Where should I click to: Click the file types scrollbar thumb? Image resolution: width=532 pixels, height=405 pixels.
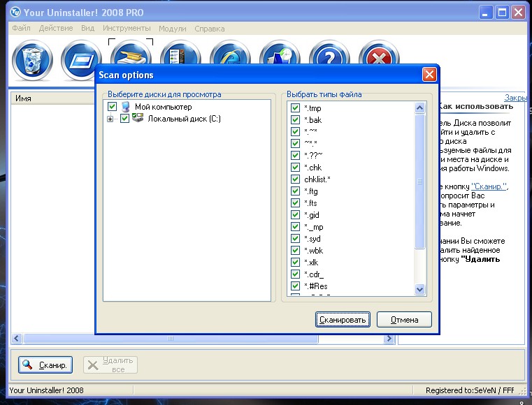coord(419,182)
